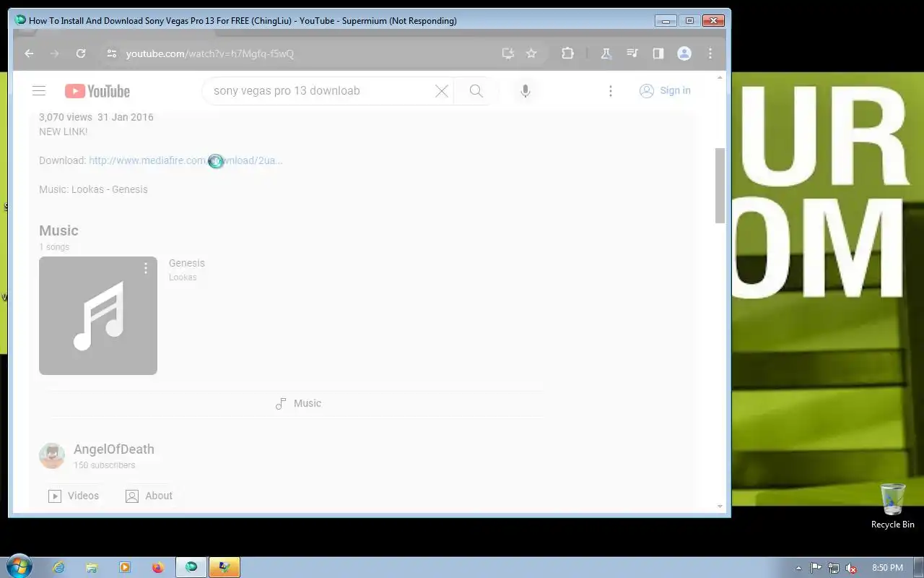Switch to Supermium taskbar button

191,568
